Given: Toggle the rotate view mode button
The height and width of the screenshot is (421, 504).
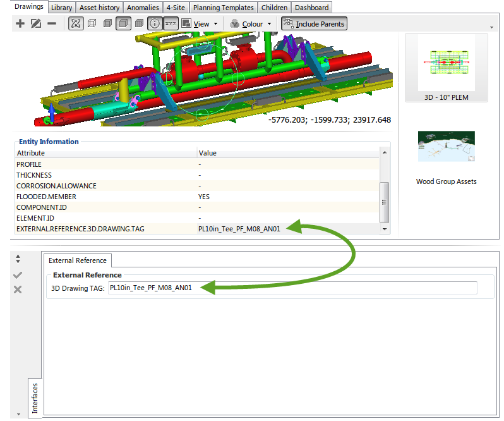Looking at the screenshot, I should click(76, 23).
